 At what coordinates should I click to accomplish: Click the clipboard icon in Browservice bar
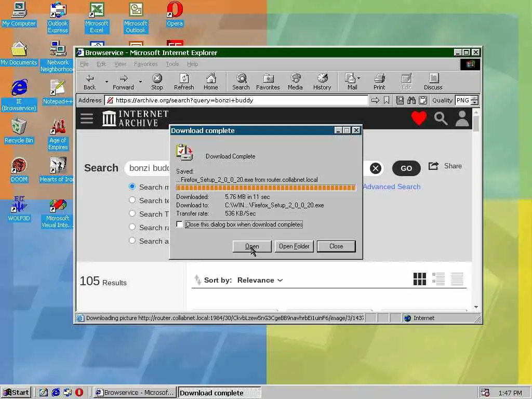pos(423,100)
